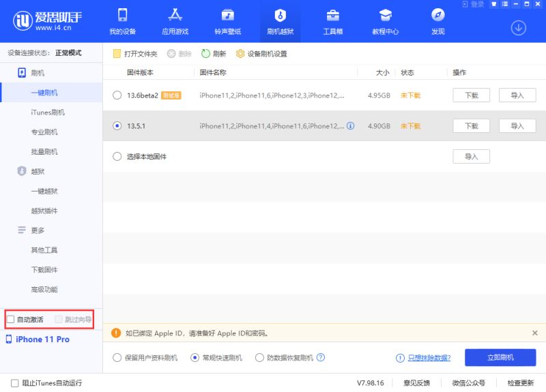
Task: Click the skin shirt icon in title bar
Action: pos(493,4)
